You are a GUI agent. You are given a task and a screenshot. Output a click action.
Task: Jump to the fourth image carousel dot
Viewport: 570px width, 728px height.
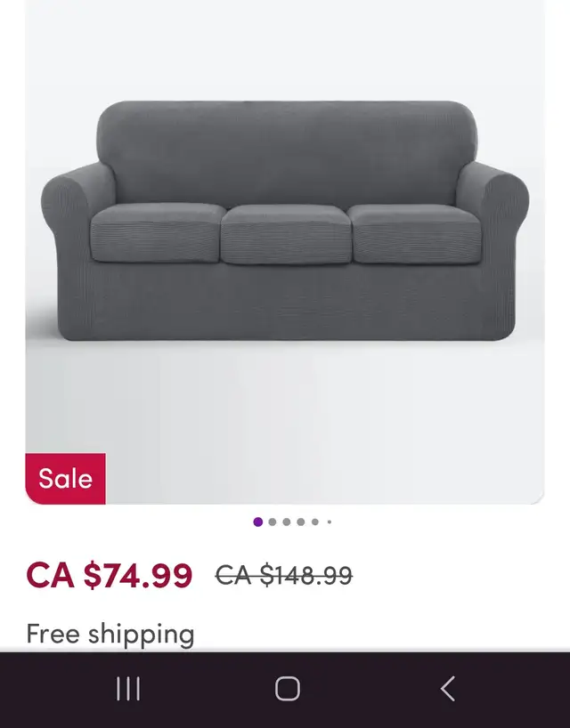(x=300, y=522)
